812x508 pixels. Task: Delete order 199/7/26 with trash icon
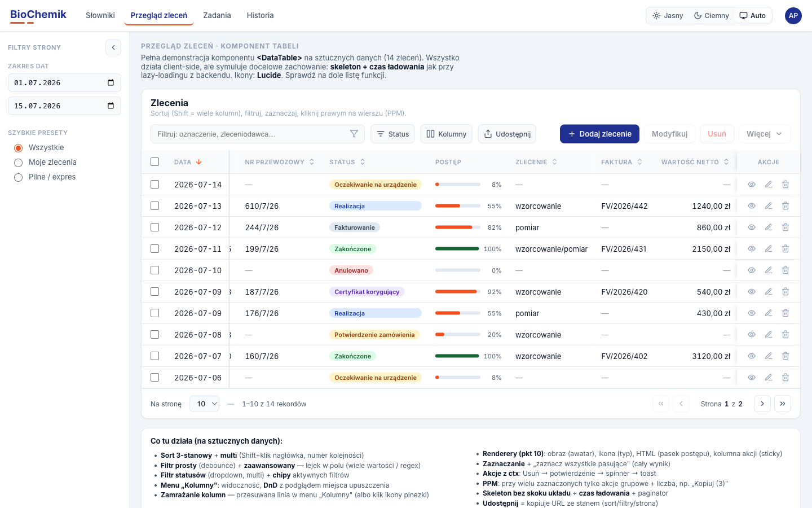point(785,249)
